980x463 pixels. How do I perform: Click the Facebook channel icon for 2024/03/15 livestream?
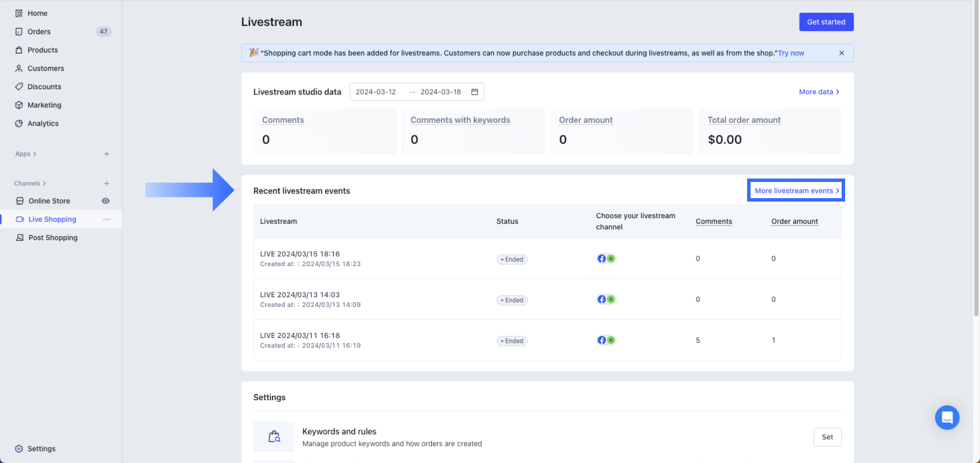[x=601, y=259]
